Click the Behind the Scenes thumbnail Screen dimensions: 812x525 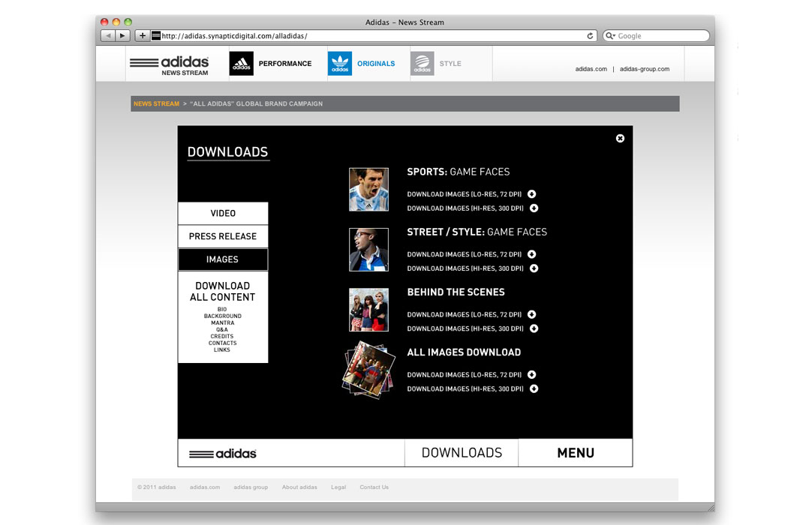click(x=368, y=310)
